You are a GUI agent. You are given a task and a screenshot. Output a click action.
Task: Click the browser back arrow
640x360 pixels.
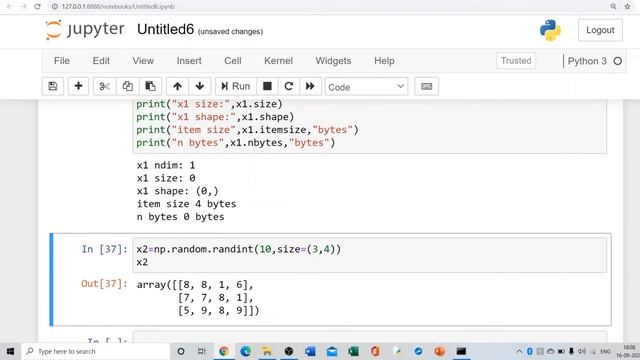(x=9, y=7)
